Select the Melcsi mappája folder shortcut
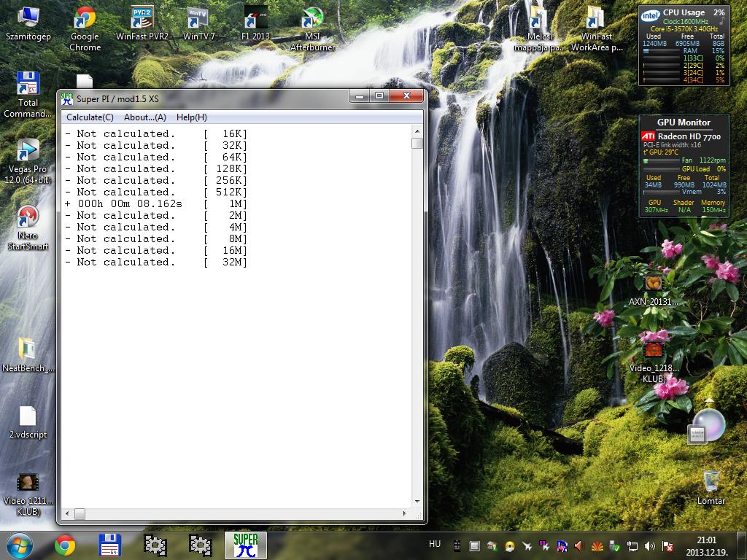This screenshot has width=747, height=560. 540,28
